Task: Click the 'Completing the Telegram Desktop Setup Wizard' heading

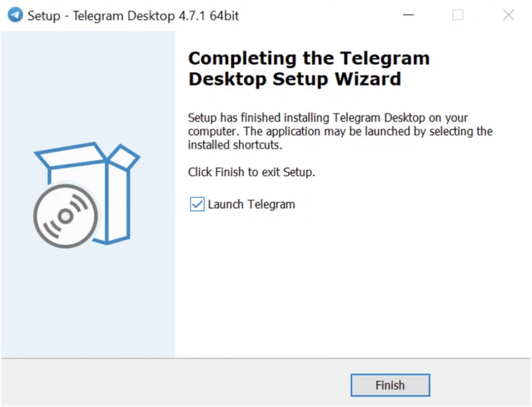Action: [309, 69]
